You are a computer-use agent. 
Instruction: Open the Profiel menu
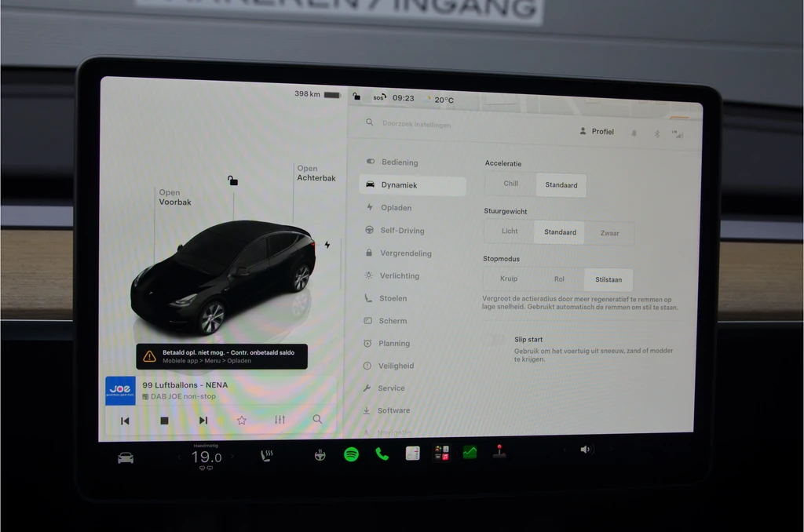pos(597,132)
